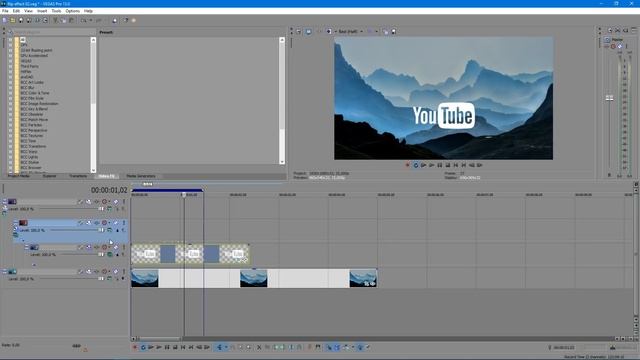Save the project from the toolbar
This screenshot has width=640, height=360.
[21, 20]
